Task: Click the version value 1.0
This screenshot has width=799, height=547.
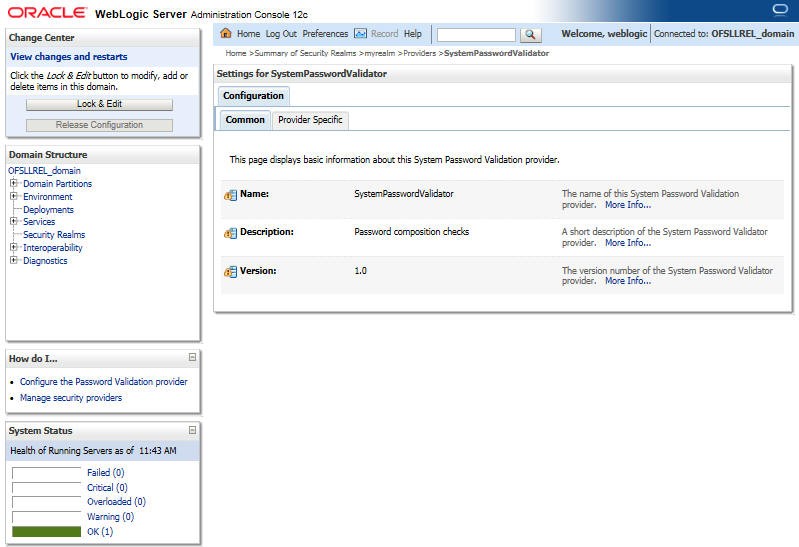Action: point(360,271)
